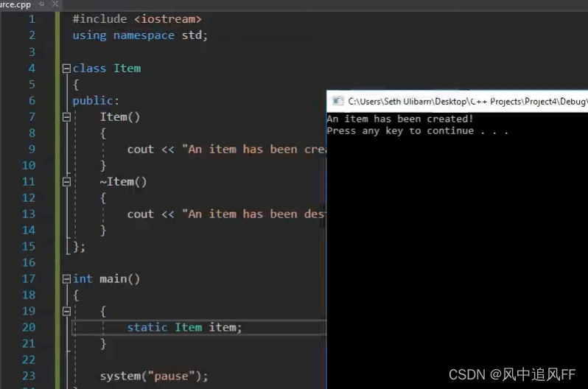Collapse the ~Item() destructor block
Viewport: 588px width, 389px height.
click(66, 182)
